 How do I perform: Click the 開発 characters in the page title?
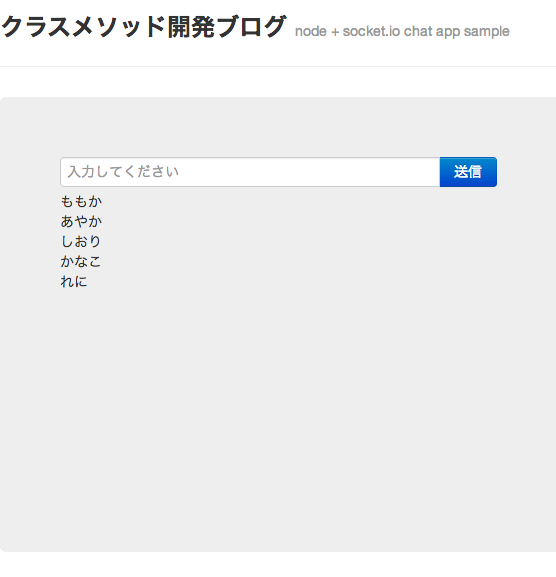[x=191, y=27]
